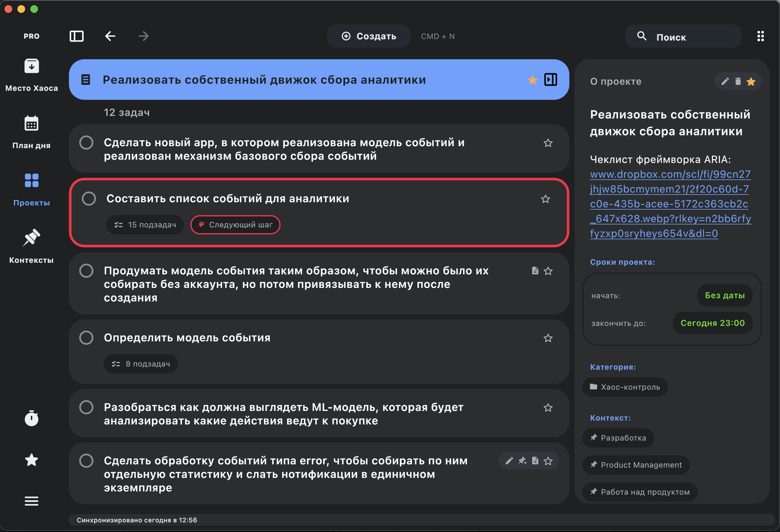Expand the 8 подзадач subtasks chip
780x532 pixels.
(x=141, y=364)
